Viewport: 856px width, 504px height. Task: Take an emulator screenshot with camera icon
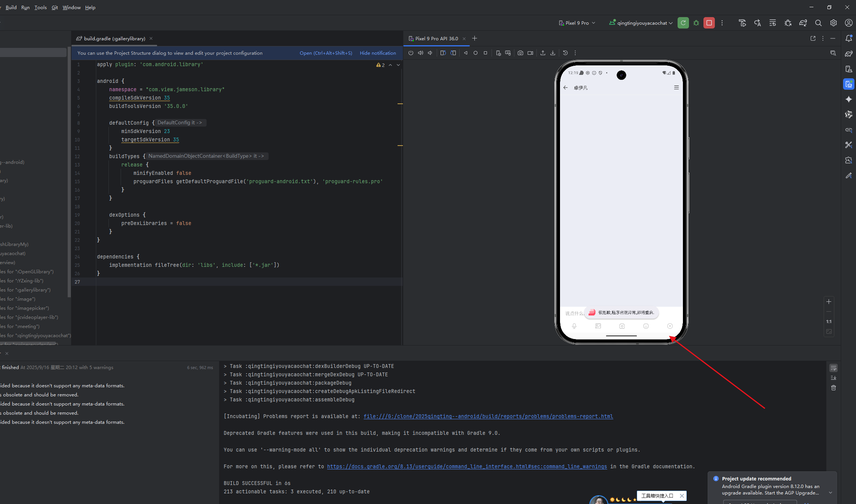click(520, 53)
